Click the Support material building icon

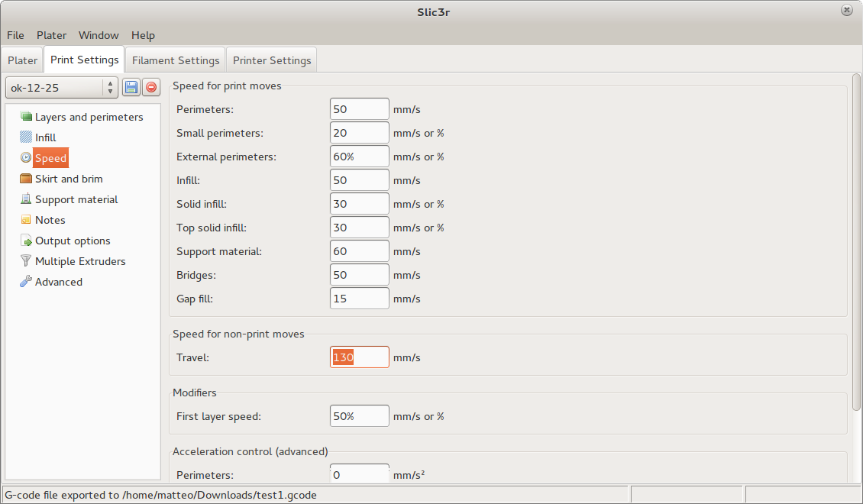pyautogui.click(x=26, y=199)
